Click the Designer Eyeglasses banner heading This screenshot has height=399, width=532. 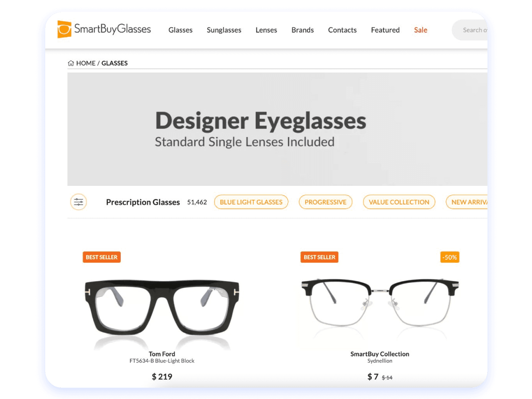261,121
